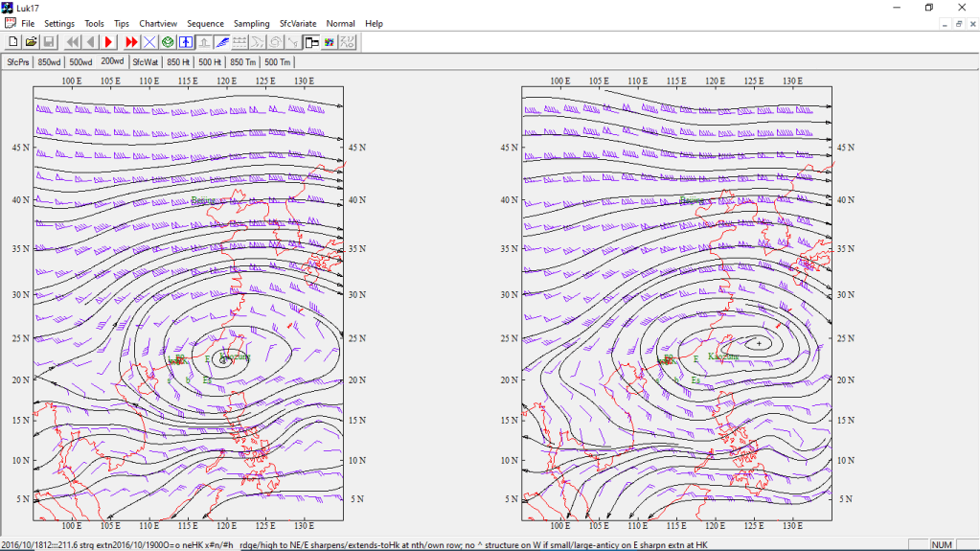Show the 850 Tm chart tab
Image resolution: width=980 pixels, height=551 pixels.
pos(243,62)
